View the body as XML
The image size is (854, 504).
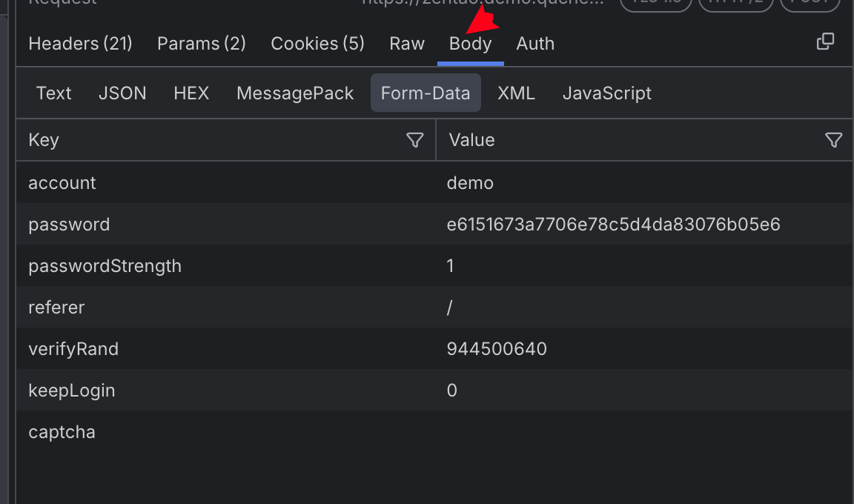coord(516,93)
